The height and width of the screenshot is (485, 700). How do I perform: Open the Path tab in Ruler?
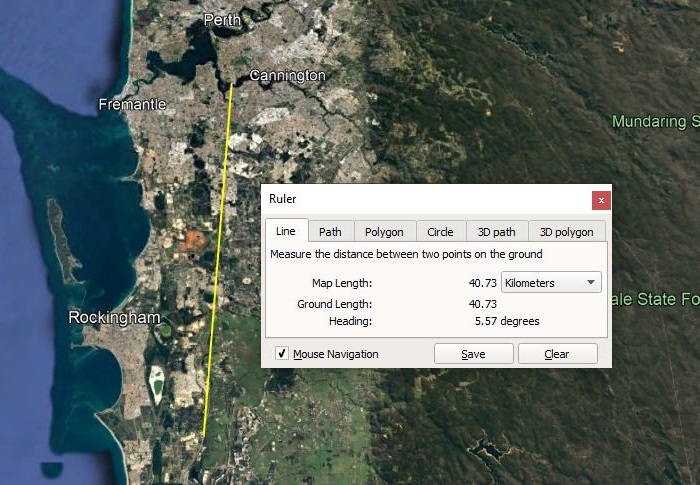pos(330,232)
